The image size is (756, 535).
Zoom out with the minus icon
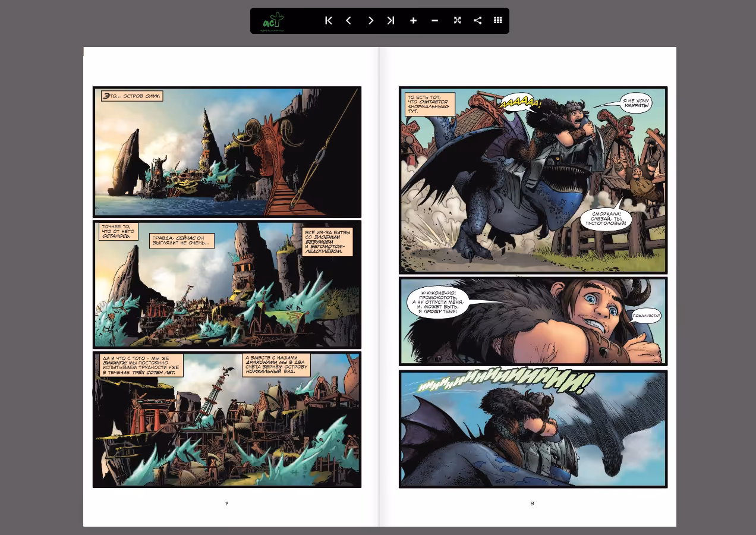[x=434, y=20]
